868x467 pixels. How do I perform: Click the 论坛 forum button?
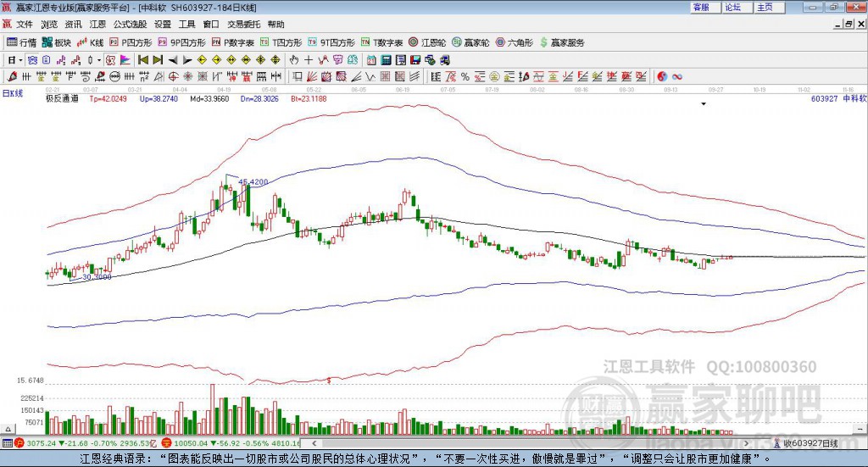coord(733,7)
